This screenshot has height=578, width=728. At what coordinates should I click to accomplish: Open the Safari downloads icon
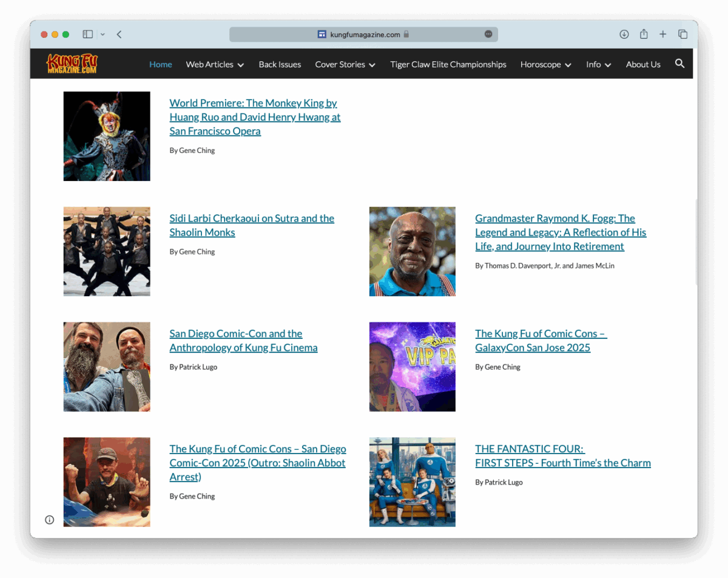(624, 35)
